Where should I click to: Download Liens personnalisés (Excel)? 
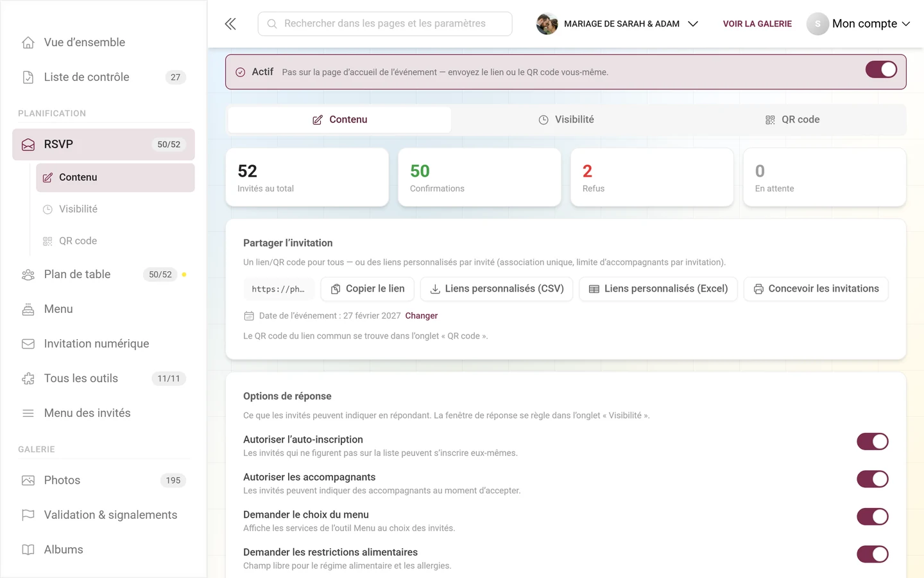click(x=658, y=289)
